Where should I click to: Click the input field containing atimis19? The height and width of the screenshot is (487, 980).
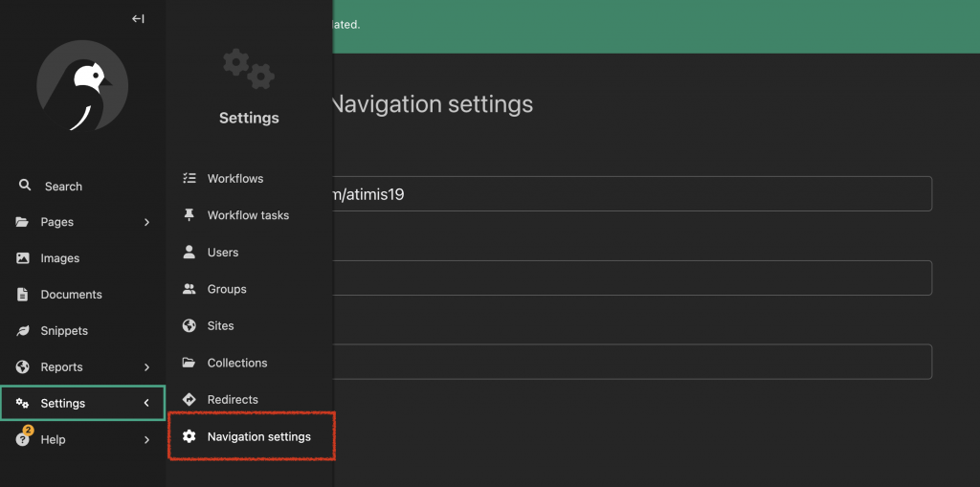[632, 193]
